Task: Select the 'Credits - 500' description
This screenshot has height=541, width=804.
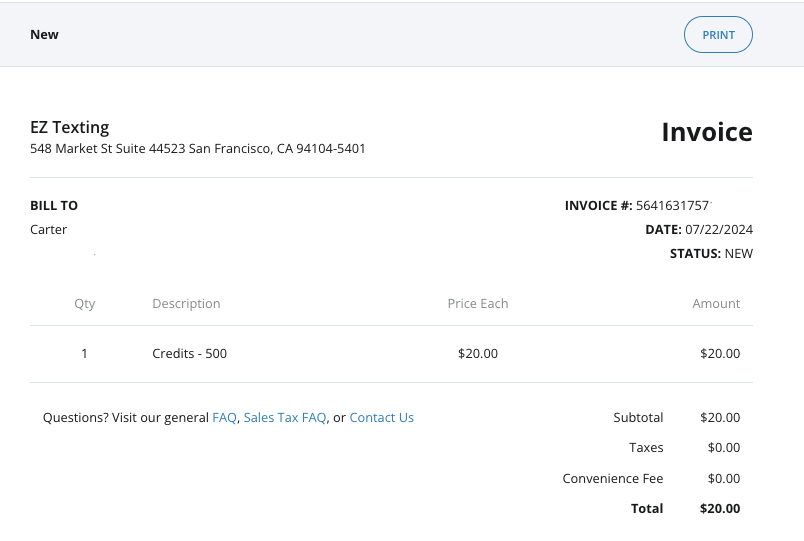Action: (189, 353)
